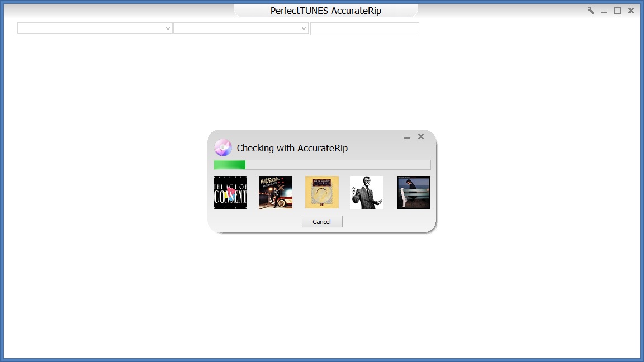Focus the empty search text field
Screen dimensions: 644x362
(x=364, y=29)
